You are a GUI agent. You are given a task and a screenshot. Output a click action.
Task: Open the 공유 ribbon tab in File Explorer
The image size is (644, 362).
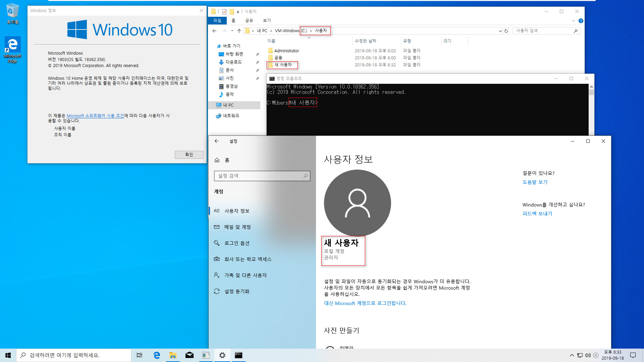tap(249, 20)
